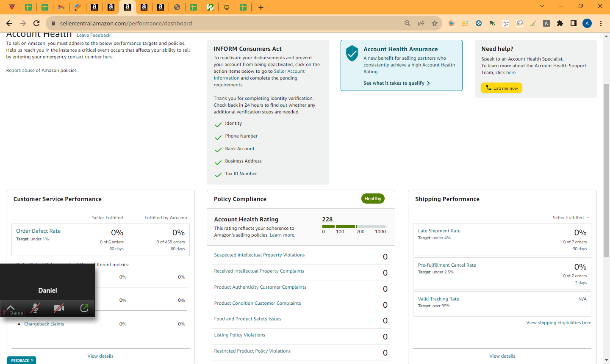Click the Call me now button
This screenshot has height=364, width=610.
point(502,88)
